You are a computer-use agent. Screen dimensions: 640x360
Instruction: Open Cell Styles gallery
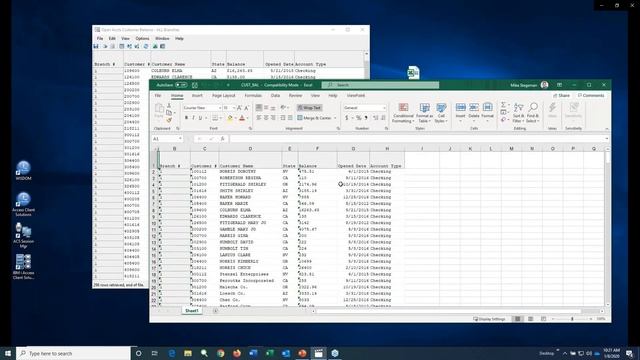441,113
